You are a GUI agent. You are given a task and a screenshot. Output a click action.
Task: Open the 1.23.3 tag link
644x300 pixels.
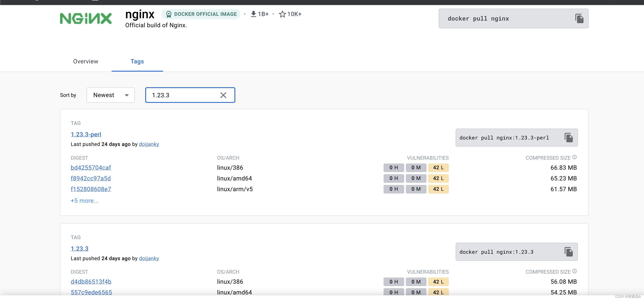point(80,249)
